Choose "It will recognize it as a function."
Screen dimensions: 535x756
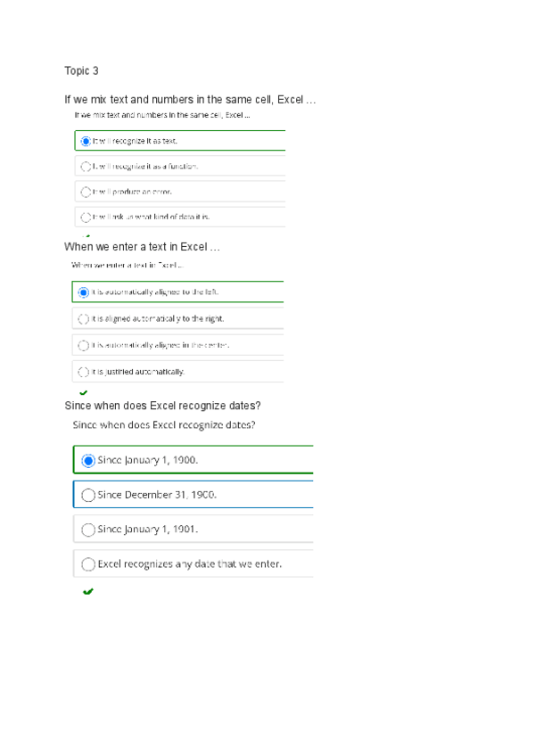[86, 166]
